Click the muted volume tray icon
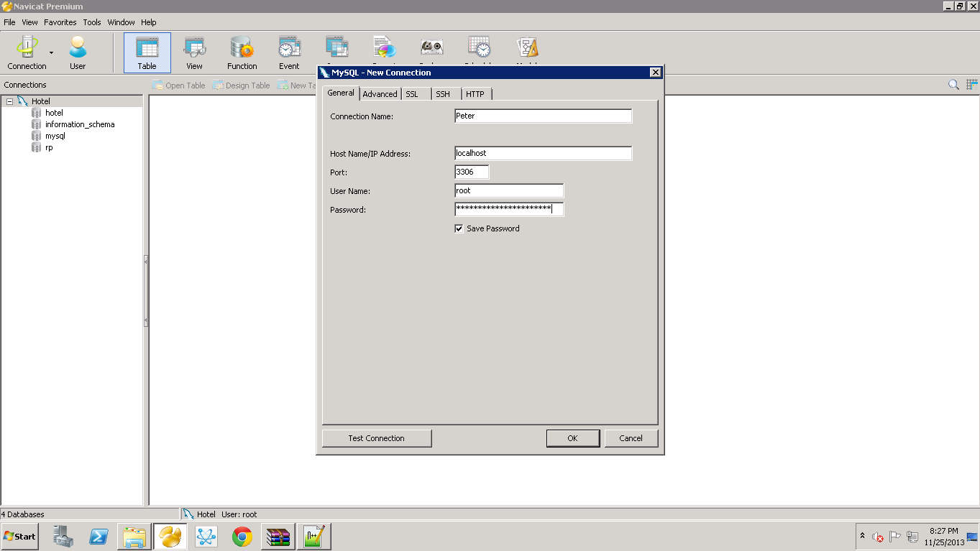Screen dimensions: 980x551 click(x=878, y=537)
